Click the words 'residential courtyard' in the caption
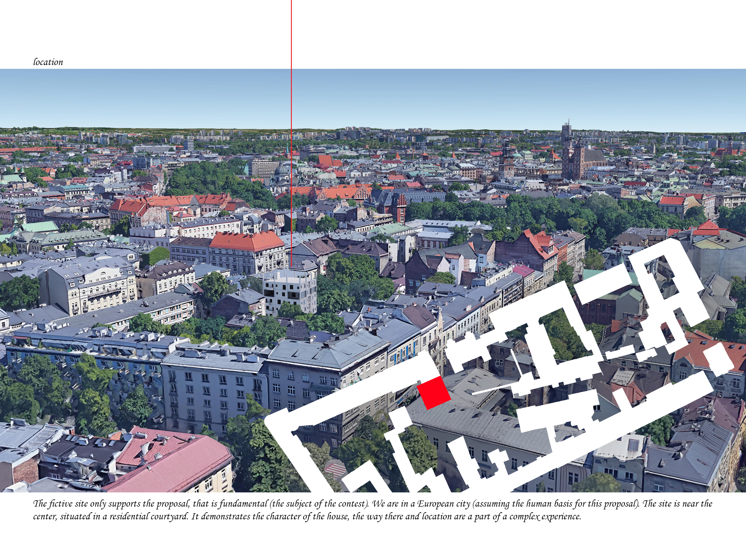The image size is (746, 560). tap(148, 516)
